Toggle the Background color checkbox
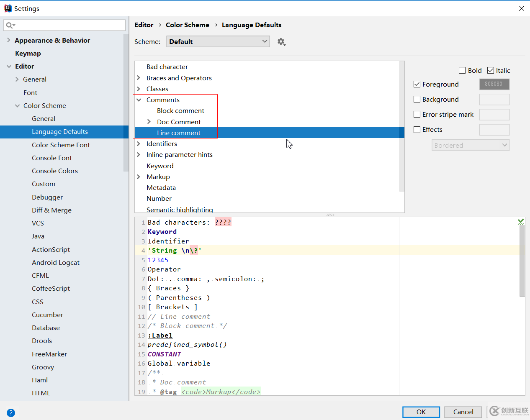The width and height of the screenshot is (530, 420). coord(417,99)
